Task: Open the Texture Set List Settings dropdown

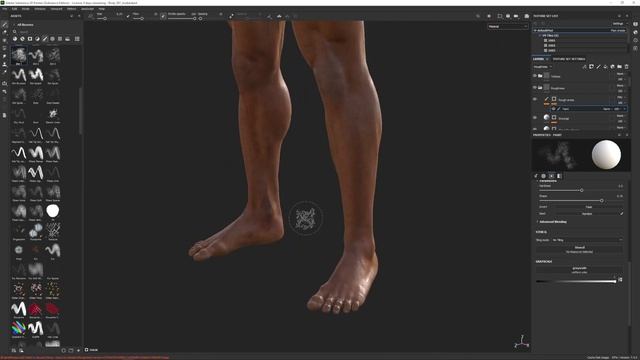Action: coord(619,24)
